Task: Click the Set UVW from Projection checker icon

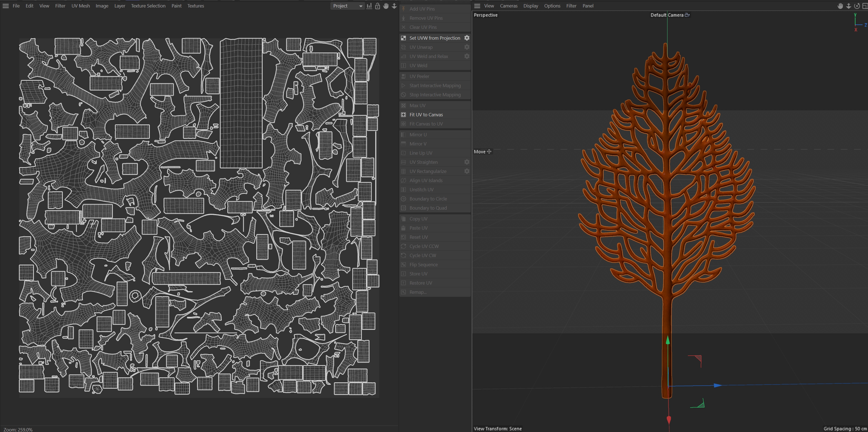Action: click(x=403, y=38)
